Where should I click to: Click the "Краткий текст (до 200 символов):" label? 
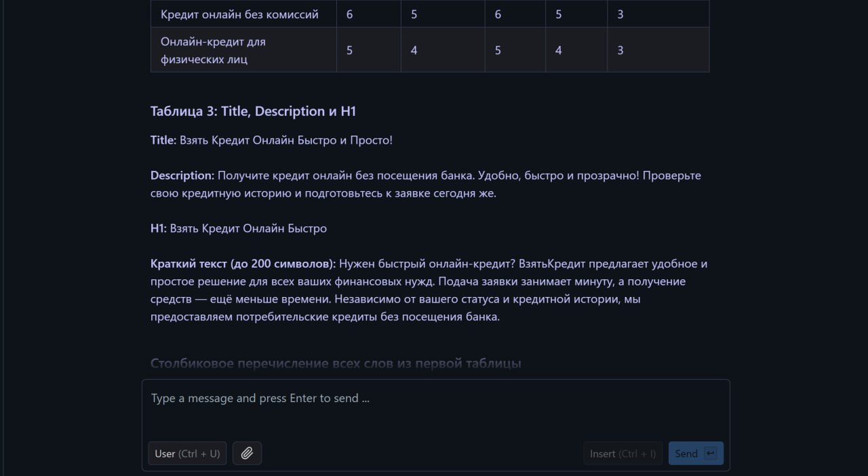[x=243, y=264]
